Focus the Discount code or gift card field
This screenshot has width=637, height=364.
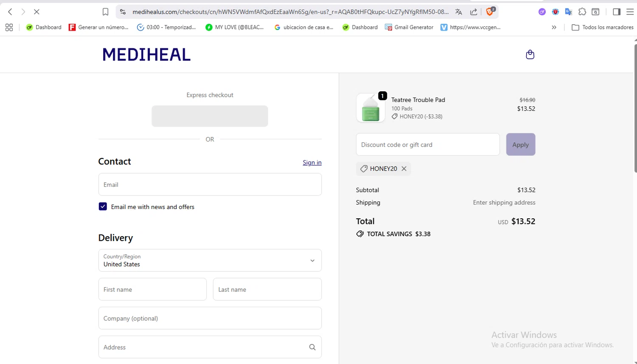428,144
